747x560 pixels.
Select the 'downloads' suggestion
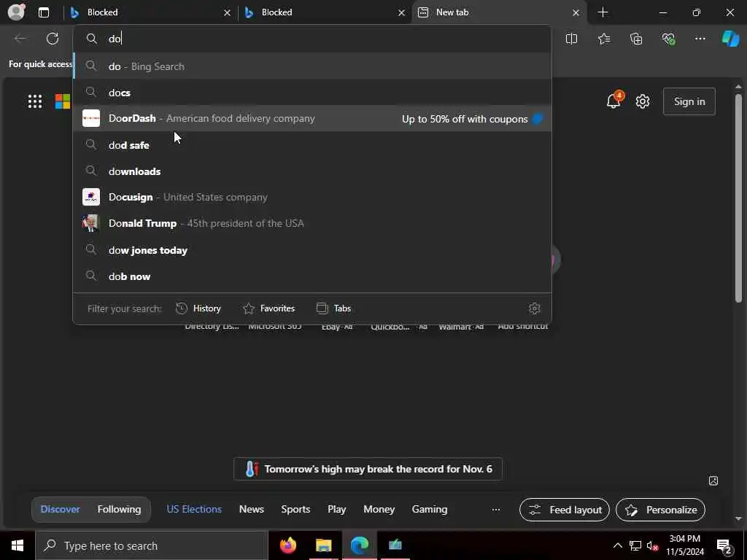click(x=312, y=171)
